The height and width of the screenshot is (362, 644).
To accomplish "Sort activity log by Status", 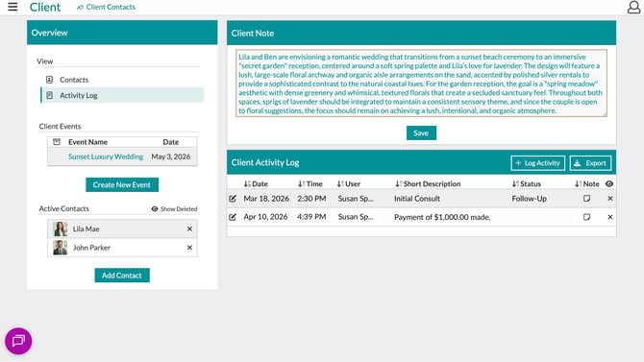I will pyautogui.click(x=527, y=183).
